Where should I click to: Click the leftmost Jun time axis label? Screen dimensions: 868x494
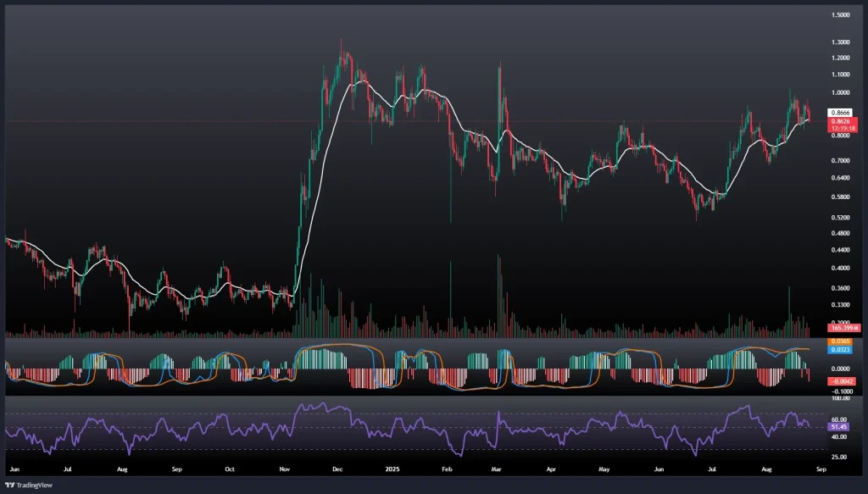13,468
